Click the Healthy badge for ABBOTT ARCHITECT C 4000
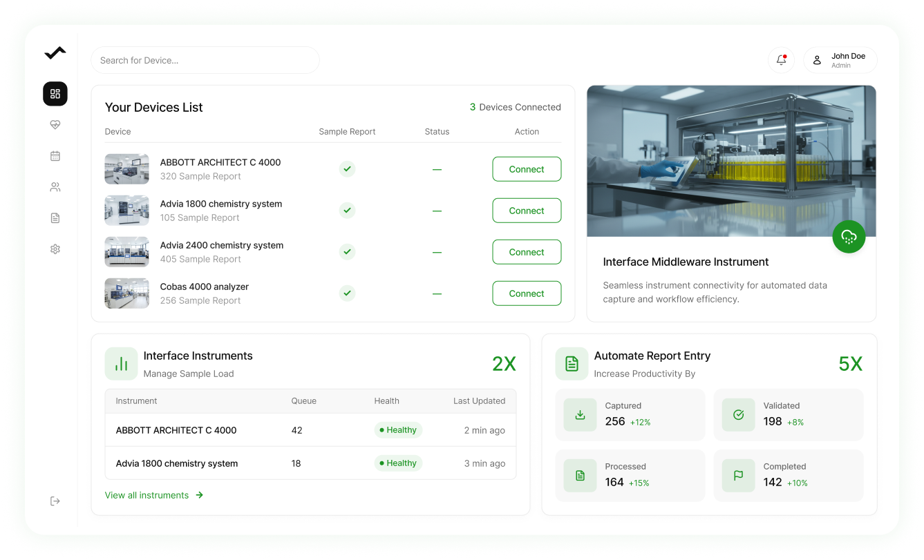Viewport: 924px width, 560px height. [x=398, y=430]
